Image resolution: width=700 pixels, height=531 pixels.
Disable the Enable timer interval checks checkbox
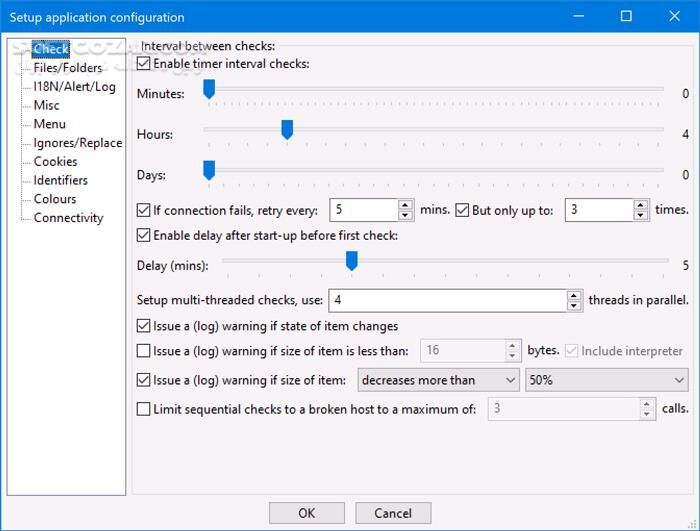144,64
